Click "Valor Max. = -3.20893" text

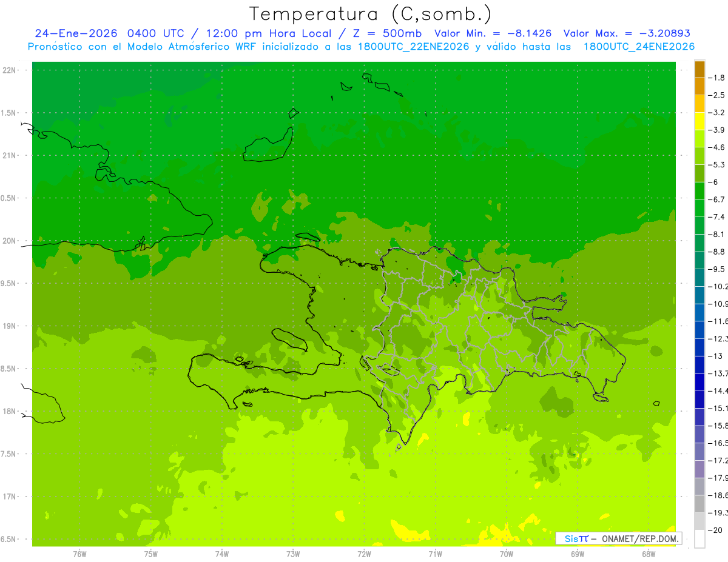point(627,33)
